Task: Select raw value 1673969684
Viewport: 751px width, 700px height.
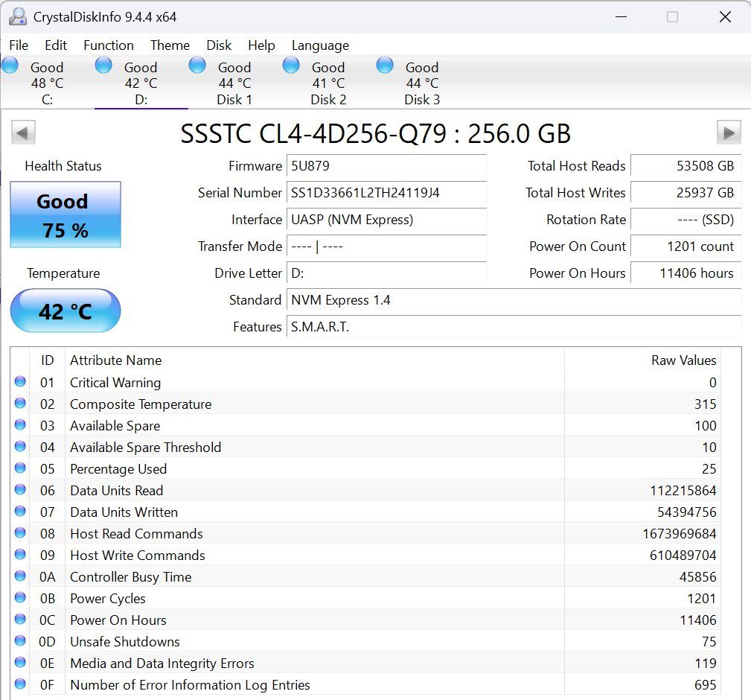Action: (x=679, y=533)
